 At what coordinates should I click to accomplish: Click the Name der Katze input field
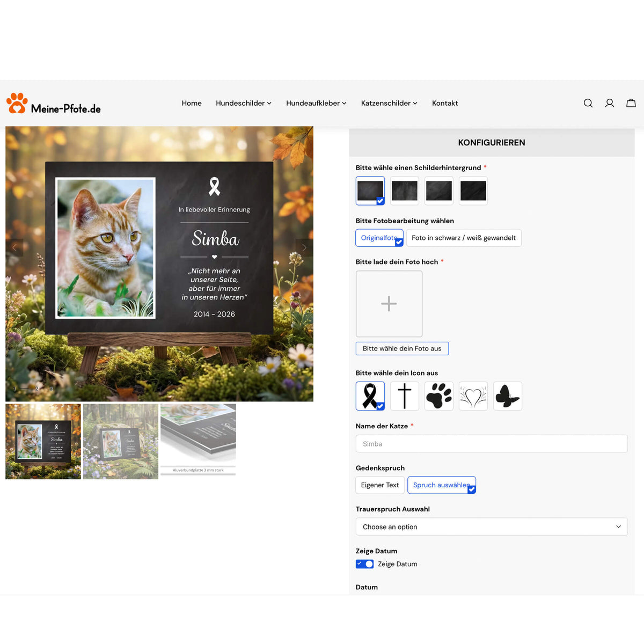point(492,444)
